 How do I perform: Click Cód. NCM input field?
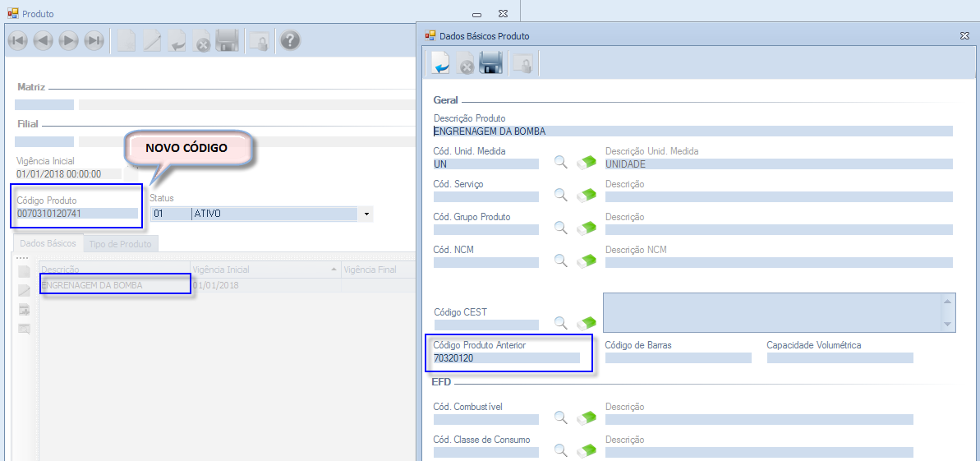[485, 262]
